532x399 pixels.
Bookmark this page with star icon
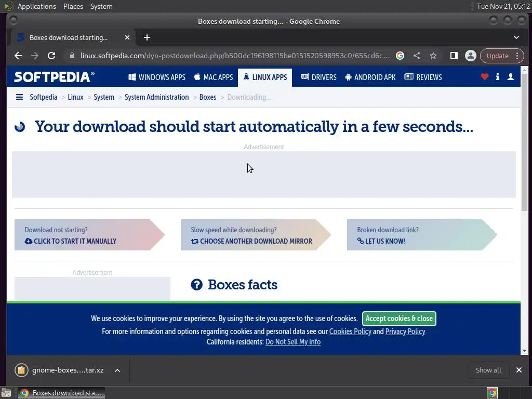(433, 56)
